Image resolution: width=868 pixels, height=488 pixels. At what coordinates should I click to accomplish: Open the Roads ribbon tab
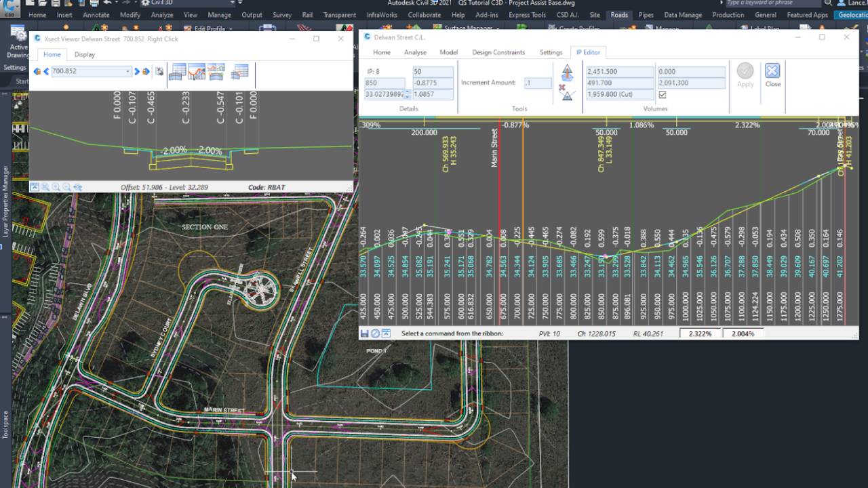click(619, 15)
